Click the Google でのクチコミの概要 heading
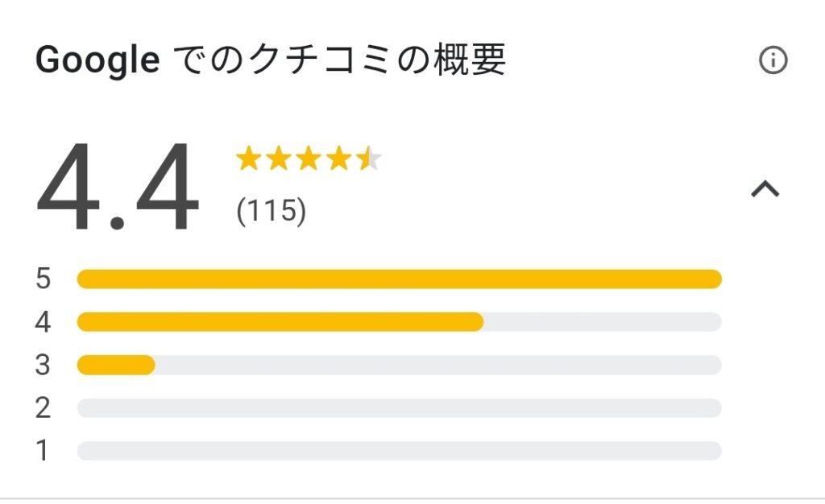The image size is (825, 504). click(x=271, y=60)
